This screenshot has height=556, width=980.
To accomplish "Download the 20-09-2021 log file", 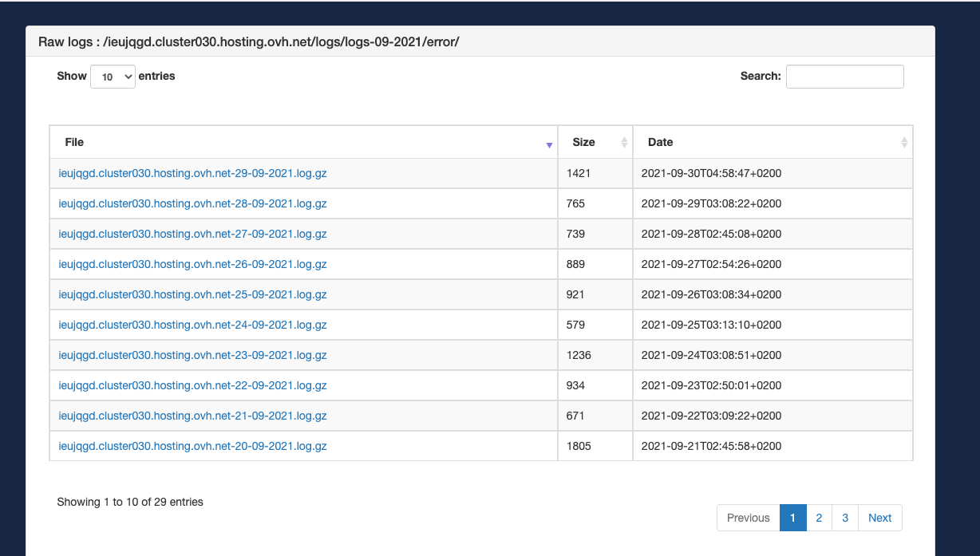I will coord(192,446).
